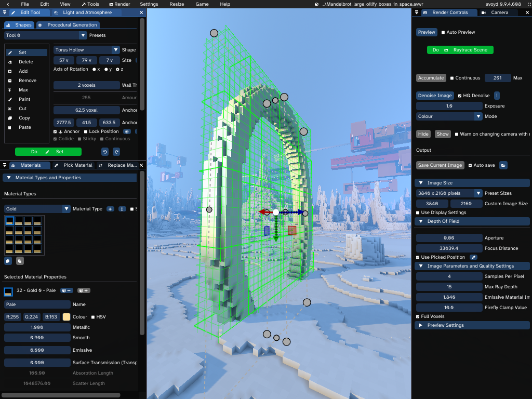Image resolution: width=532 pixels, height=399 pixels.
Task: Click the undo arrow next to Do Set
Action: [x=104, y=151]
